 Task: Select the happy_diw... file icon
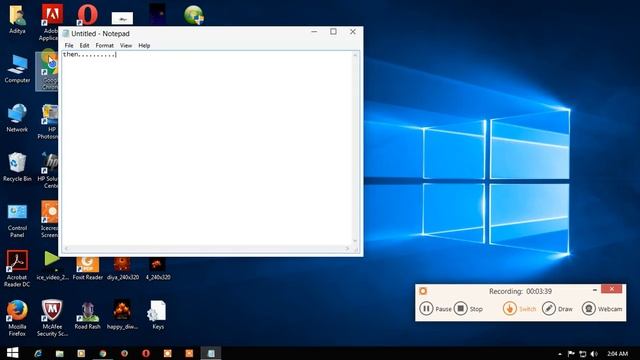coord(122,314)
